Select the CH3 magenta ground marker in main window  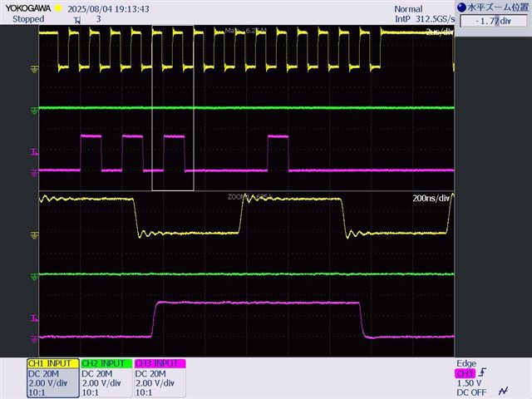tap(34, 174)
